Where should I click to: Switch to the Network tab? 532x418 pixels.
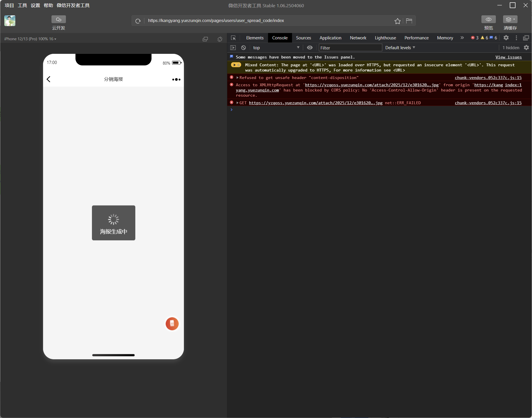(x=358, y=38)
